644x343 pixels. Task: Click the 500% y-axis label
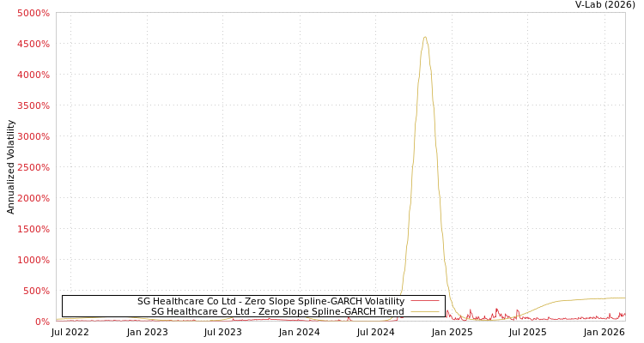[x=36, y=291]
